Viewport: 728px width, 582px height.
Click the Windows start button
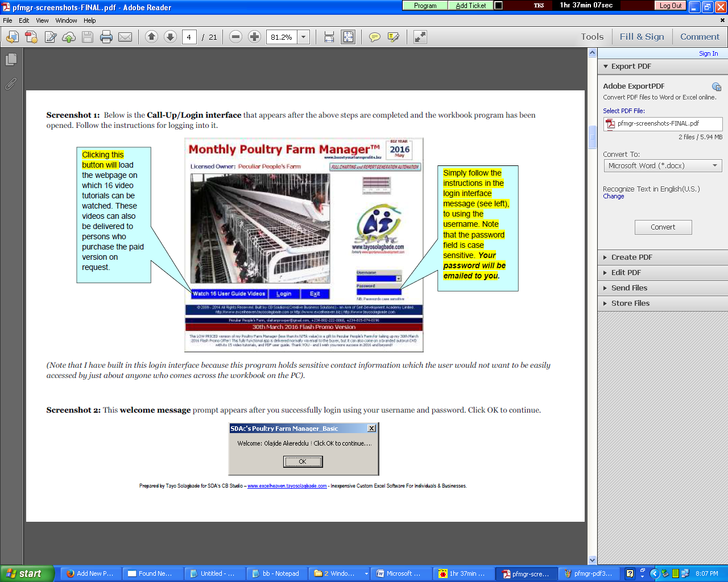tap(27, 573)
